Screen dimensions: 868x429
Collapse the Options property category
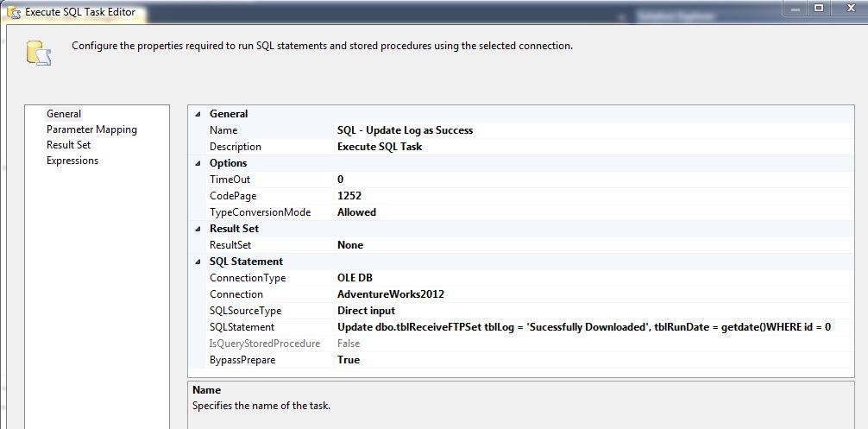tap(198, 163)
